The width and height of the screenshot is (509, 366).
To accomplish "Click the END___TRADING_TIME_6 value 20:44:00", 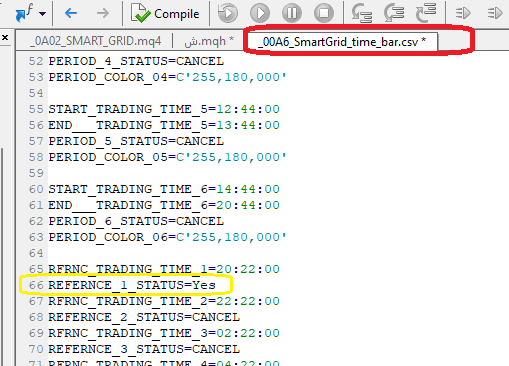I will pyautogui.click(x=248, y=205).
